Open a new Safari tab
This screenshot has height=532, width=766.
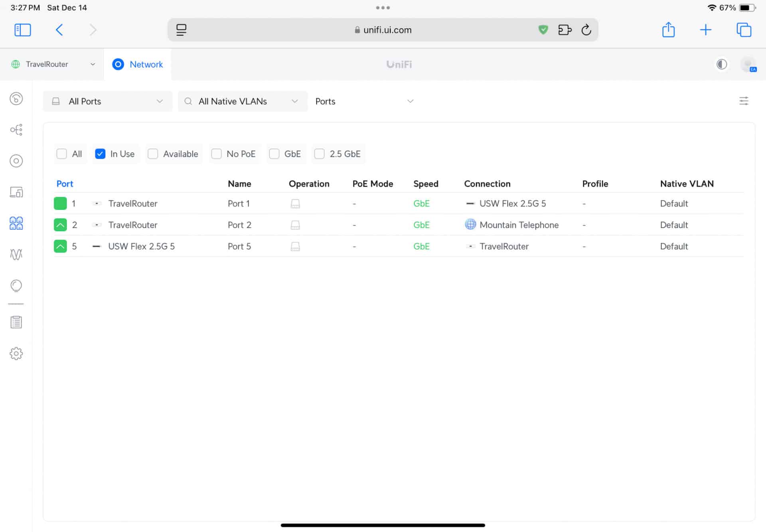pyautogui.click(x=705, y=30)
